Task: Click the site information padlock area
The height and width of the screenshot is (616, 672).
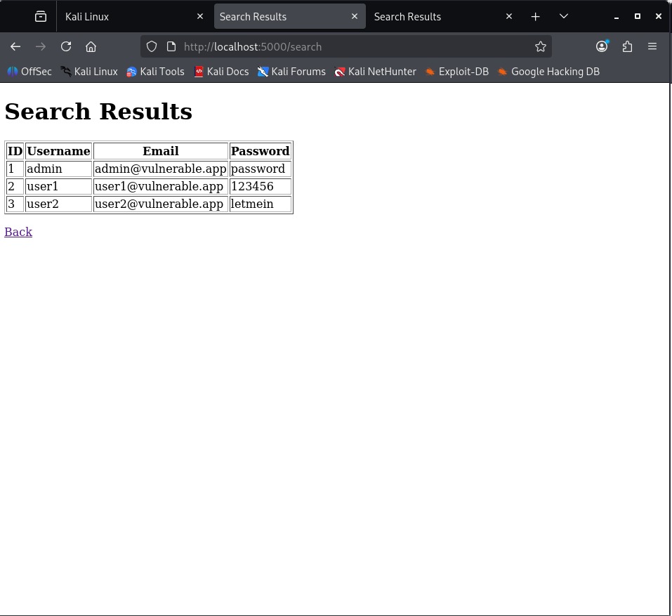Action: point(171,46)
